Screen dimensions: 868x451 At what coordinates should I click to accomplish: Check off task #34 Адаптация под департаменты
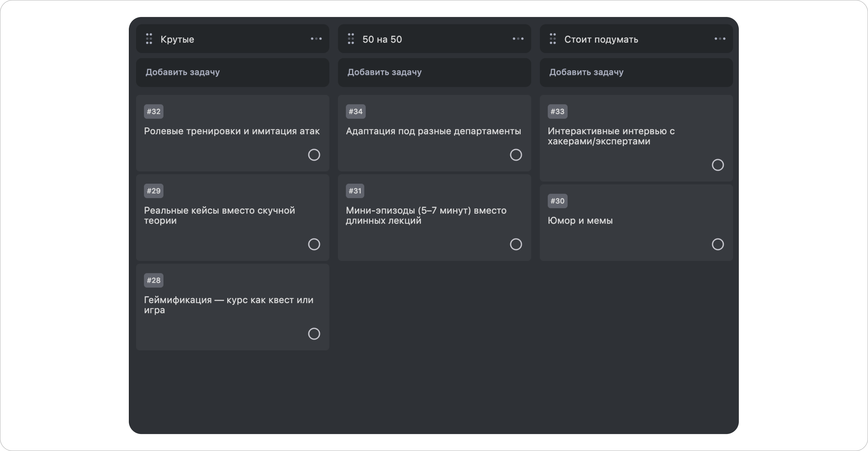pyautogui.click(x=515, y=155)
